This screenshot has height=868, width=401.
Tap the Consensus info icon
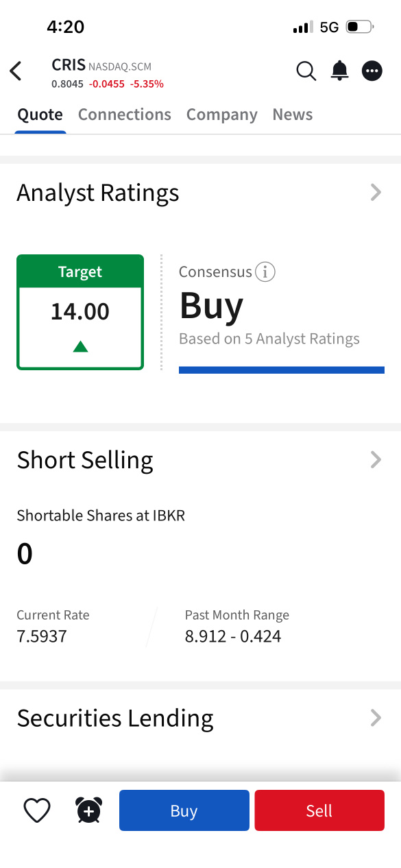265,272
